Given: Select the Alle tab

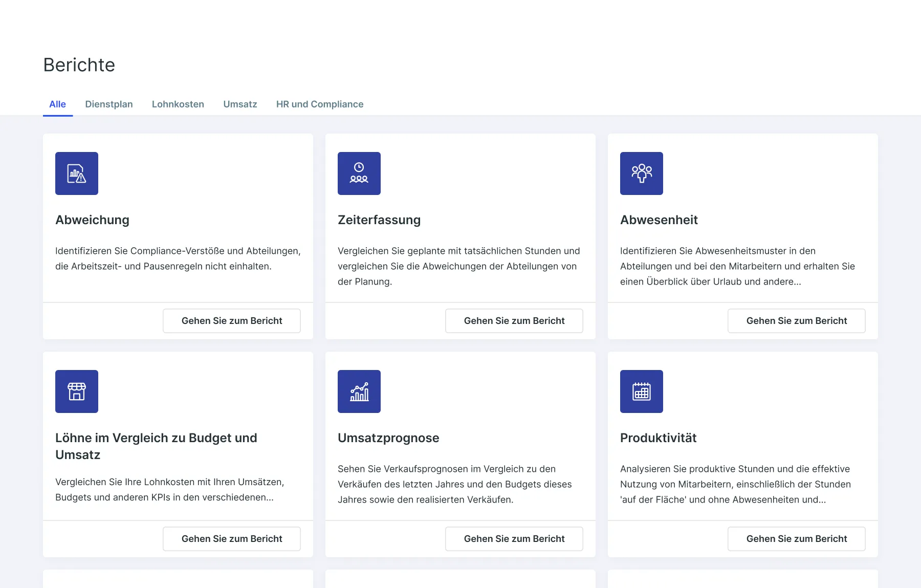Looking at the screenshot, I should coord(57,104).
